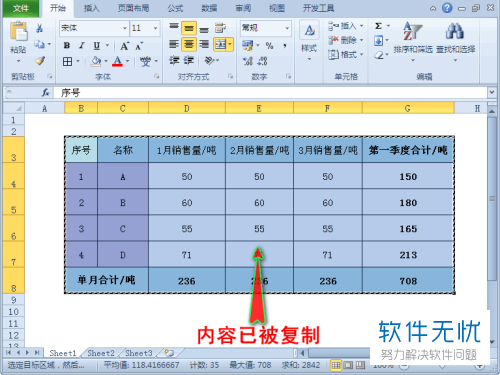Viewport: 500px width, 375px height.
Task: Click the Excel help question icon
Action: pyautogui.click(x=447, y=8)
